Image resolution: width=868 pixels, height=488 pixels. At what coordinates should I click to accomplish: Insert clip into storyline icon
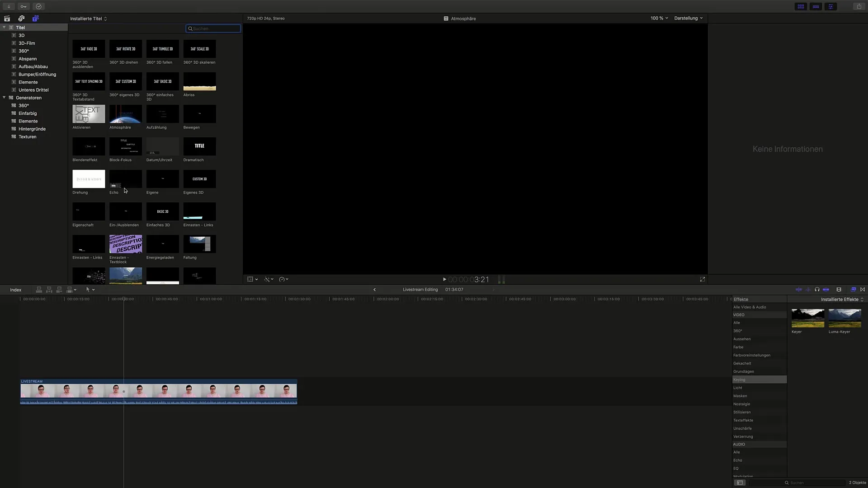(x=49, y=290)
